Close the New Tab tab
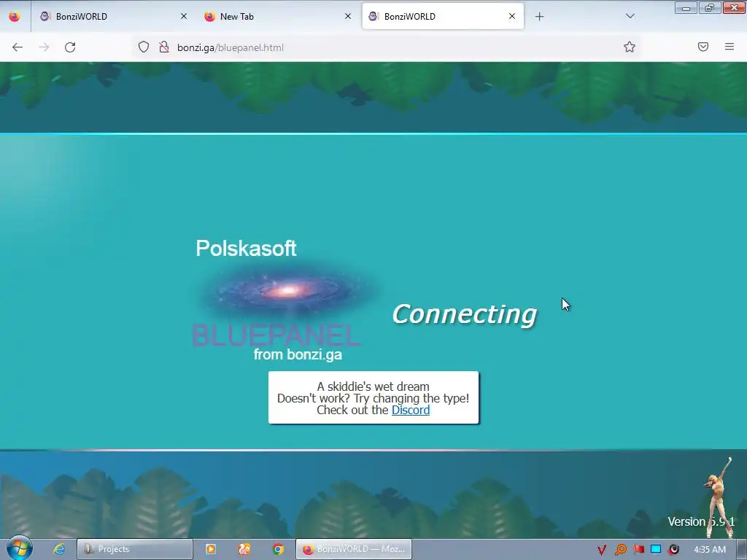 point(348,17)
